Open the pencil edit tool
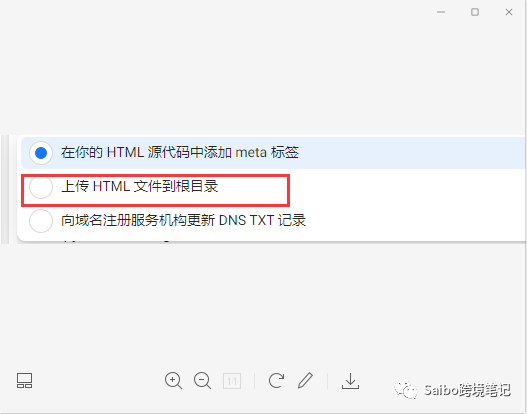Viewport: 527px width, 414px height. [x=305, y=380]
